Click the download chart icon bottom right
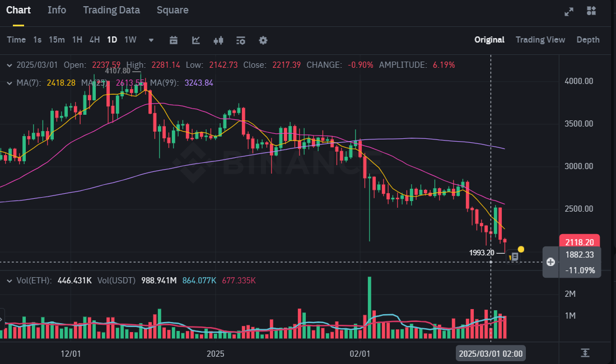Image resolution: width=616 pixels, height=364 pixels. 585,352
